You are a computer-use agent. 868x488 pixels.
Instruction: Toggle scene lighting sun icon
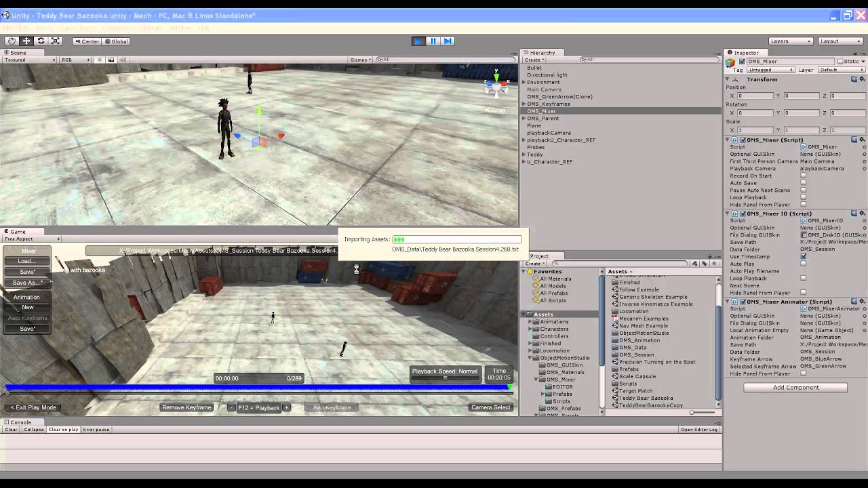point(99,60)
